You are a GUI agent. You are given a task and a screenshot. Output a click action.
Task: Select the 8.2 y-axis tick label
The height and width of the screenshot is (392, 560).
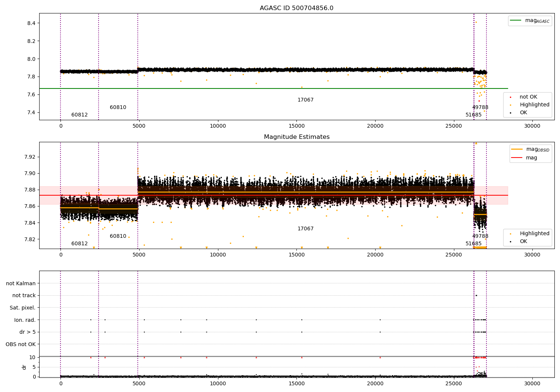[x=31, y=41]
